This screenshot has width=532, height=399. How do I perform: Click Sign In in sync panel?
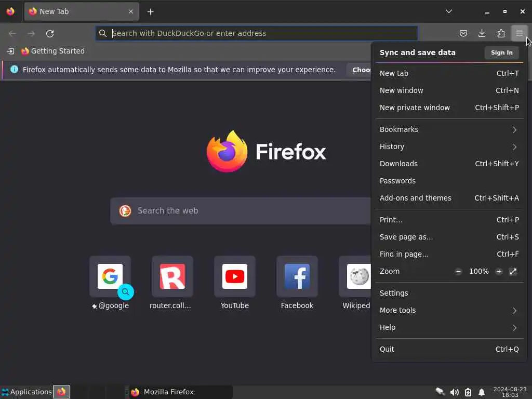501,52
